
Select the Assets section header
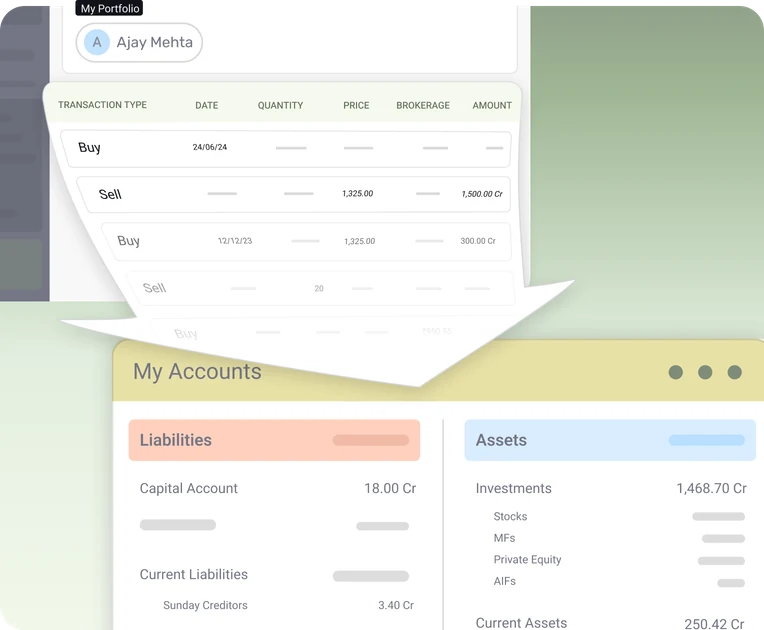point(610,440)
